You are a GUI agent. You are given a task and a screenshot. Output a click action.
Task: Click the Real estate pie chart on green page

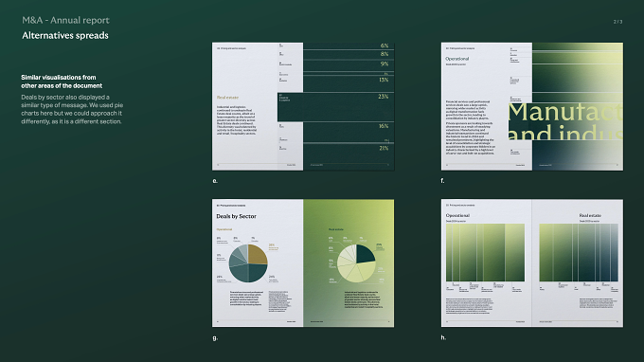tap(356, 263)
